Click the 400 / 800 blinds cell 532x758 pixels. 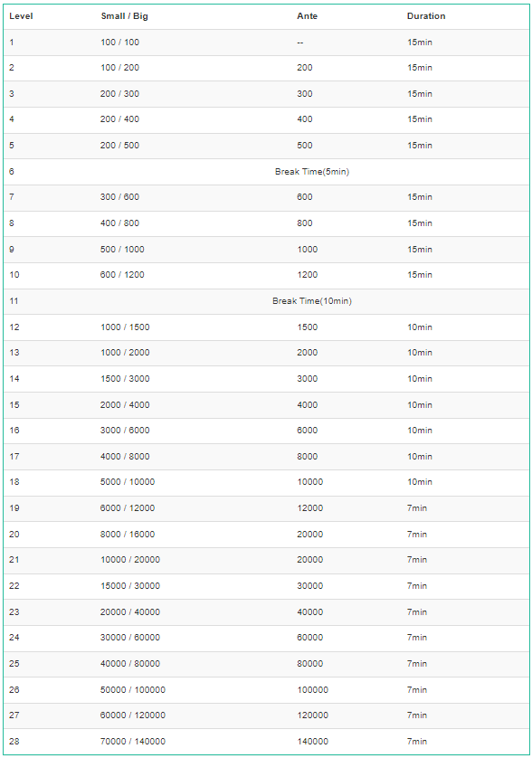[120, 223]
